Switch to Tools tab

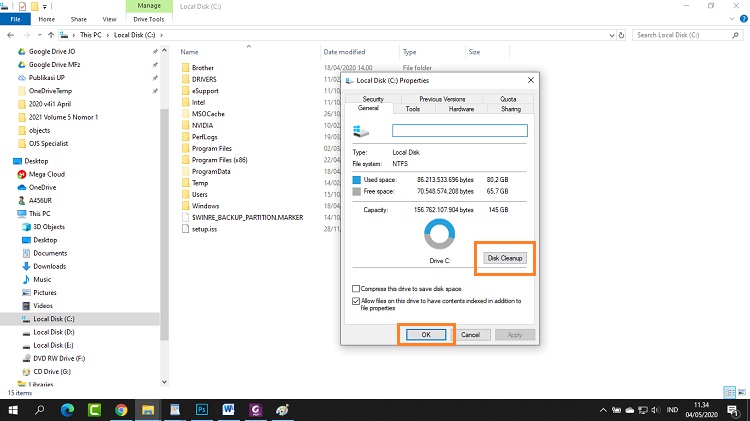point(413,109)
